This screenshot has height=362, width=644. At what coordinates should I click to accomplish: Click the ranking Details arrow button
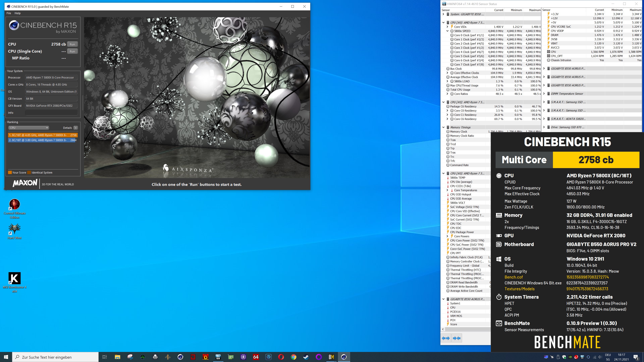pyautogui.click(x=76, y=128)
